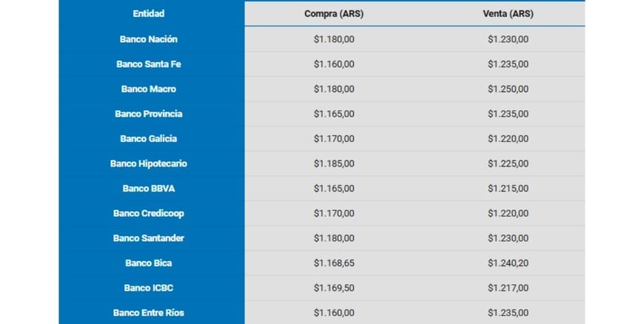Click Banco Hipotecario's compra value $1.185,00
644x324 pixels.
click(334, 163)
